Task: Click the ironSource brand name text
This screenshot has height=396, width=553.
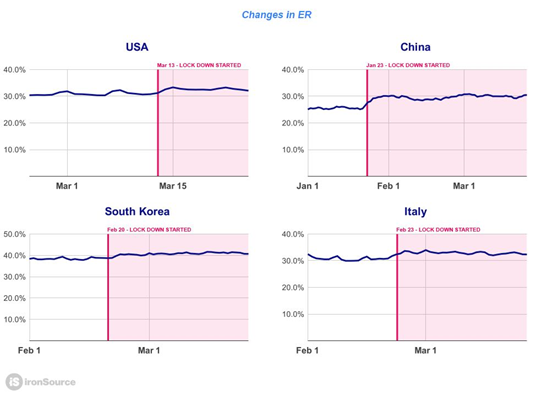Action: [x=50, y=382]
